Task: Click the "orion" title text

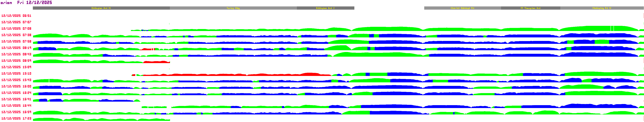Action: coord(6,3)
